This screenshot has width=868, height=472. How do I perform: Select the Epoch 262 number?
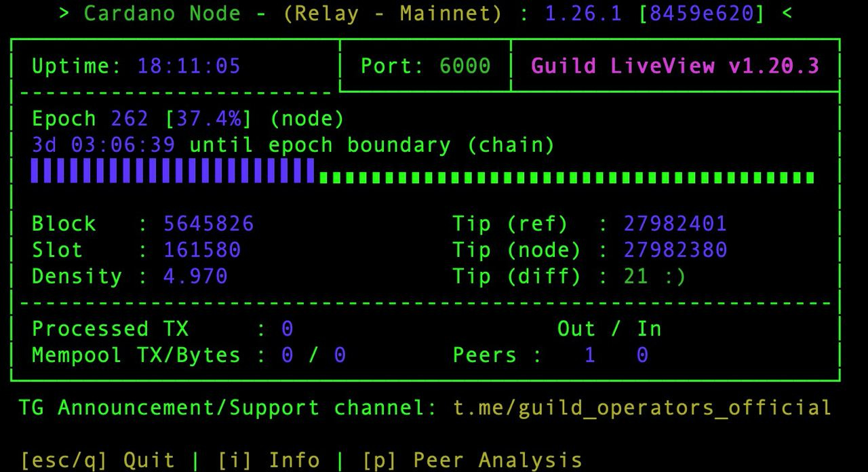point(130,119)
